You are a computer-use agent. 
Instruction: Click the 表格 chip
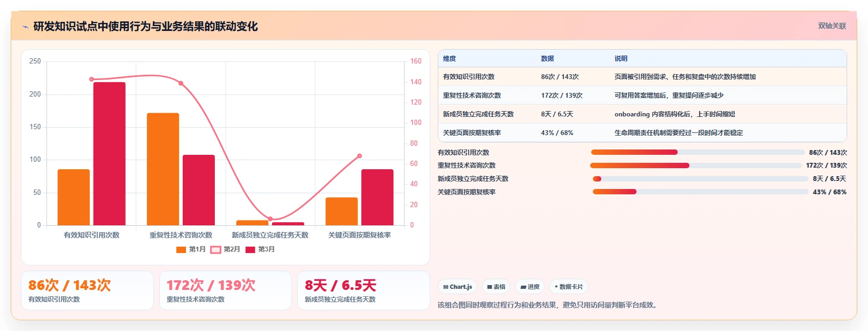(496, 287)
